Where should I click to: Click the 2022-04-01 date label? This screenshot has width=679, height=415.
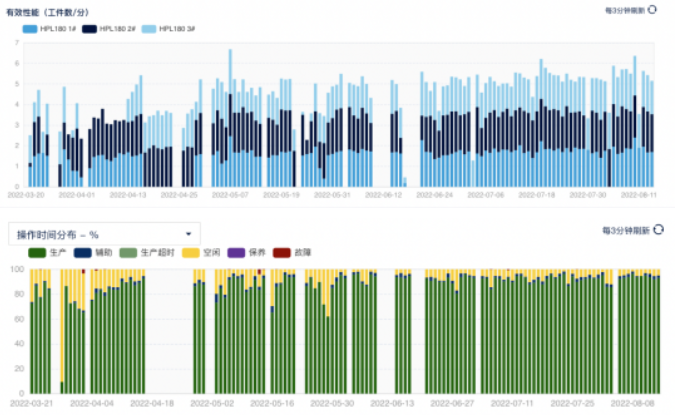77,195
